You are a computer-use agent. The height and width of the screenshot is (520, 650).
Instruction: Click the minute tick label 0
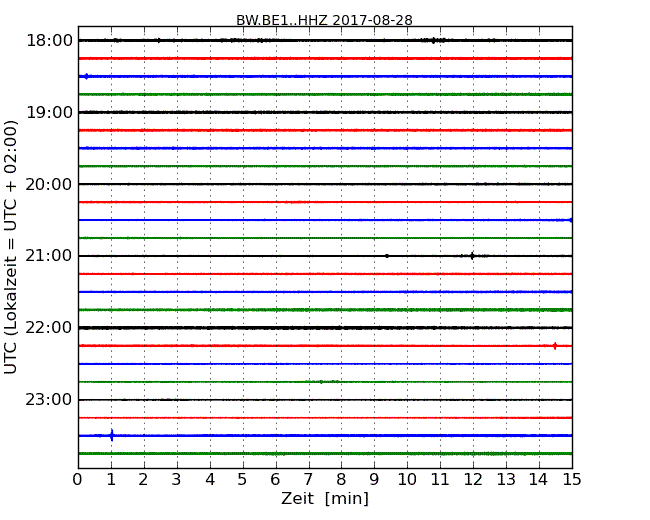(x=78, y=479)
